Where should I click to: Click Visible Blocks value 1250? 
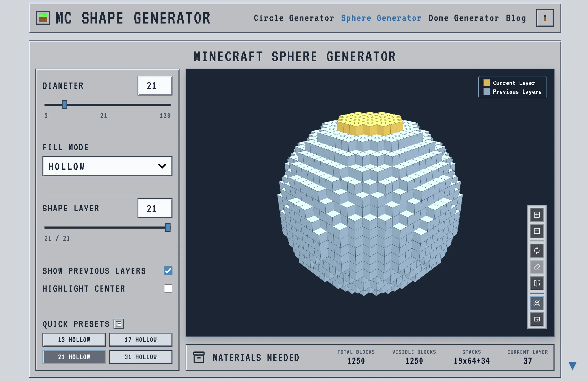click(x=414, y=361)
